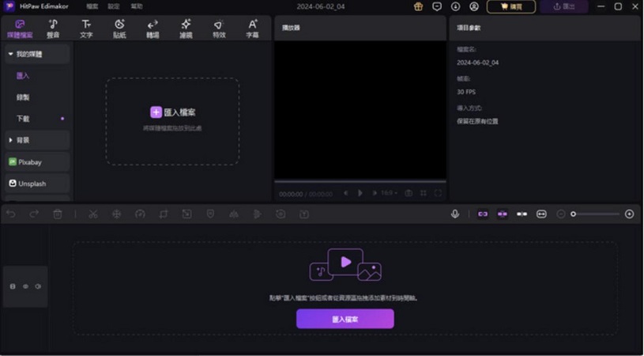Click the 特效 (Effects) icon
The width and height of the screenshot is (644, 356).
click(219, 28)
